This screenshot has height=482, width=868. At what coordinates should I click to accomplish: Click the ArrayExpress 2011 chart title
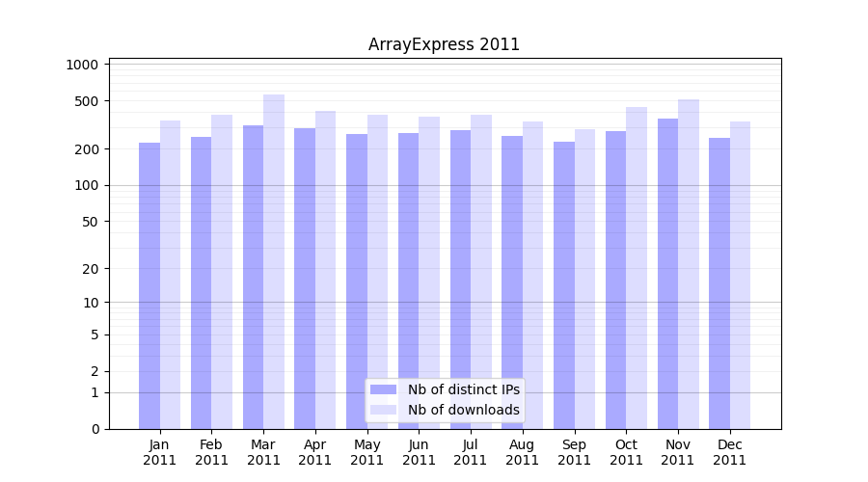tap(444, 44)
